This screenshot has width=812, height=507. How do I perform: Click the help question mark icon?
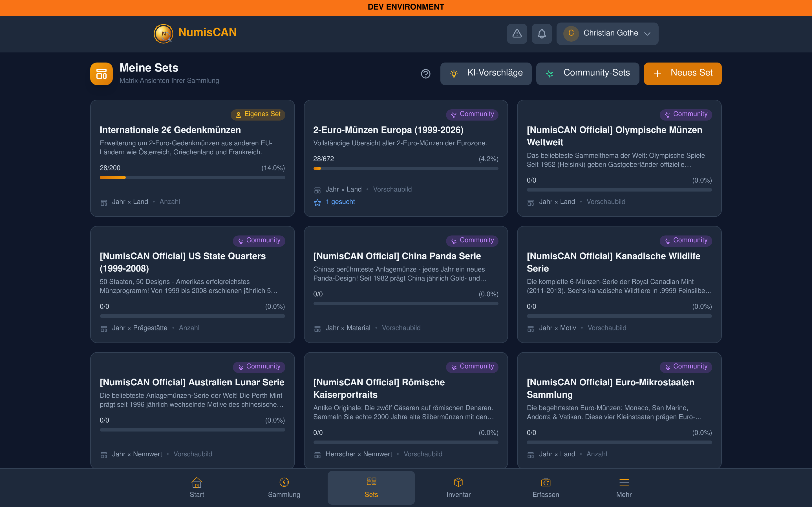tap(425, 74)
